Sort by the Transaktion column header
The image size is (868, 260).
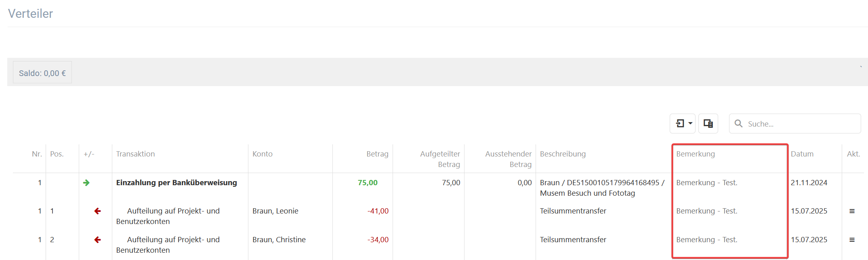pyautogui.click(x=135, y=154)
